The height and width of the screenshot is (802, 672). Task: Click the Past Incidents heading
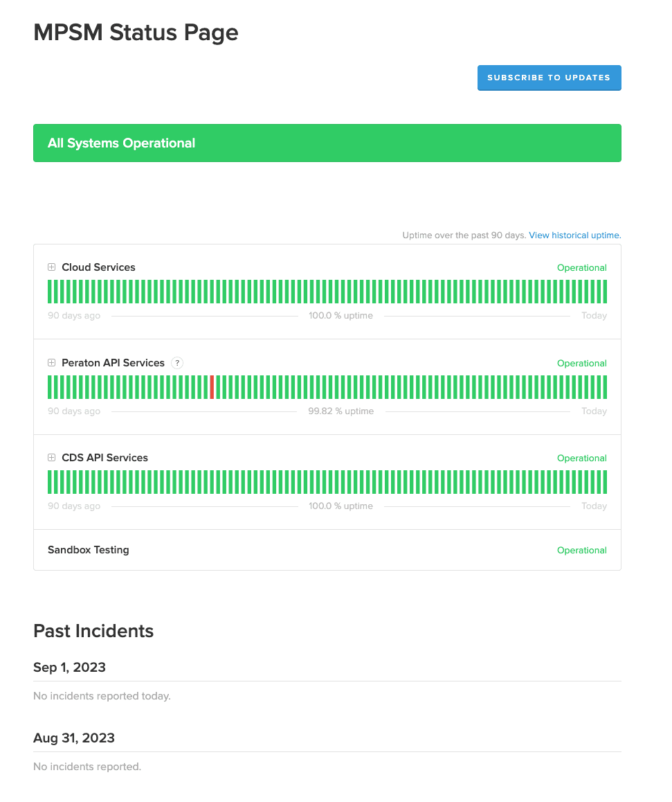(x=93, y=631)
